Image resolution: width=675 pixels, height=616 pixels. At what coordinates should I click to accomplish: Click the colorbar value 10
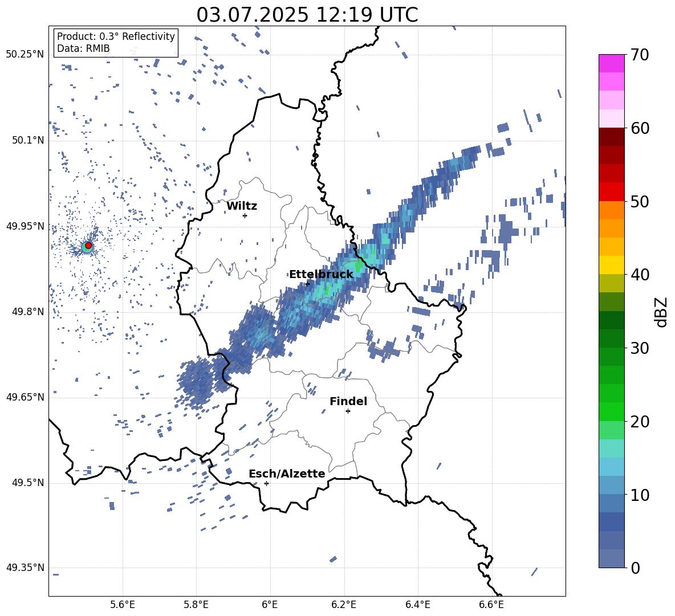(640, 495)
